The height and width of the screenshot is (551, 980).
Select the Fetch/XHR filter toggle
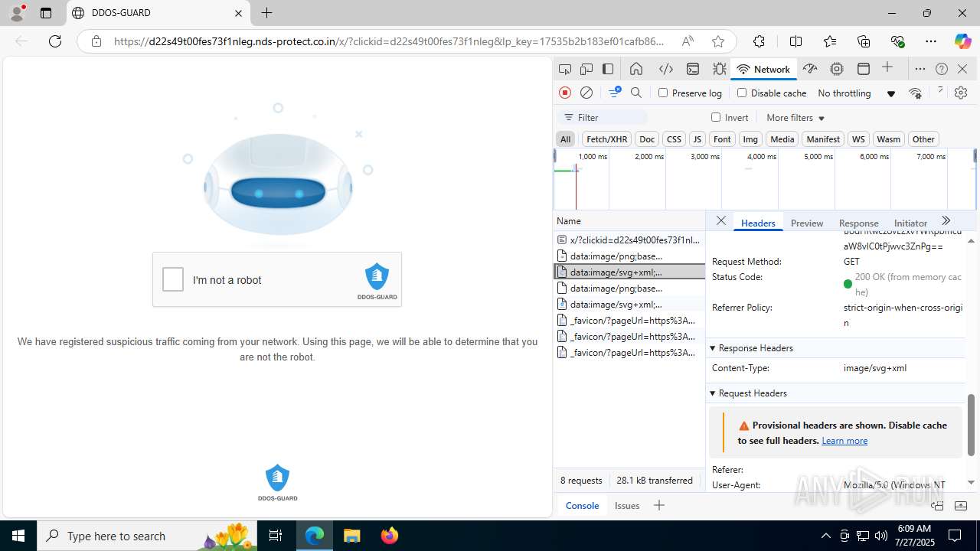click(606, 139)
